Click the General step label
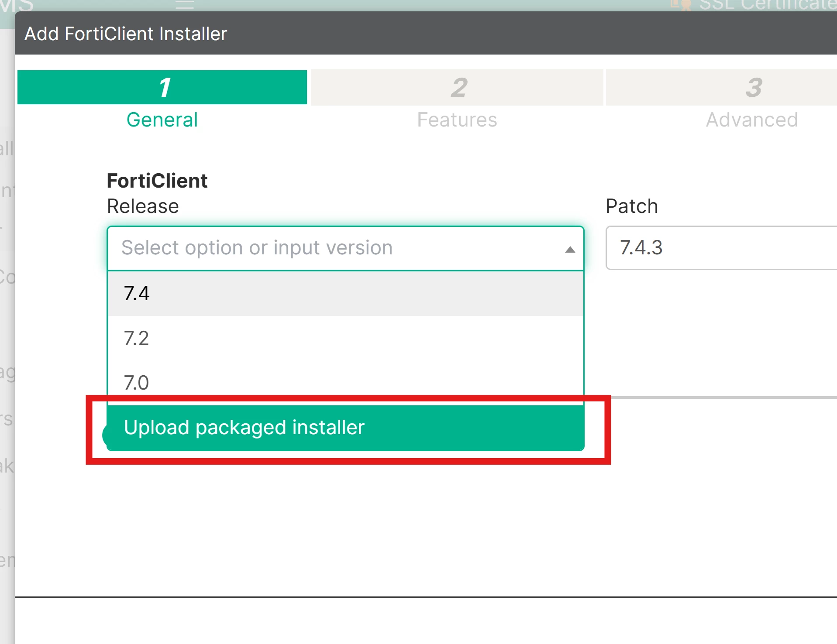Viewport: 837px width, 644px height. coord(162,120)
